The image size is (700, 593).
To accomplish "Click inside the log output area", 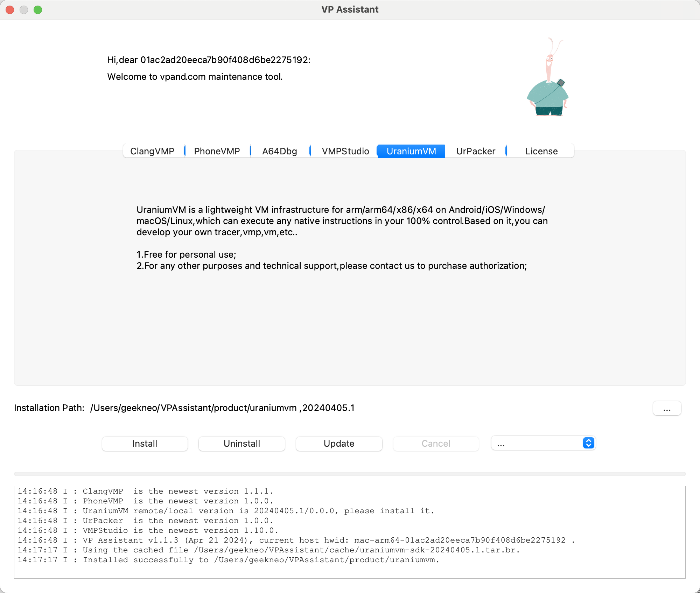I will pos(350,532).
